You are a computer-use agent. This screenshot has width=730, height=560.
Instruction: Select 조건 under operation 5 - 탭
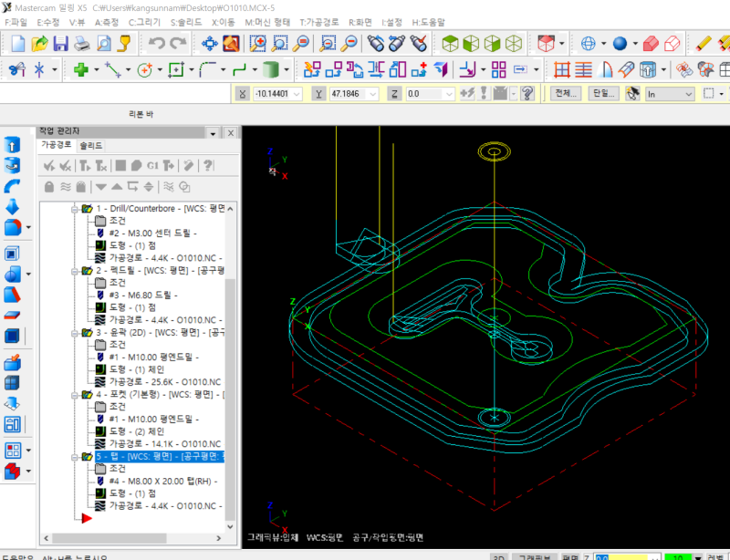click(117, 468)
